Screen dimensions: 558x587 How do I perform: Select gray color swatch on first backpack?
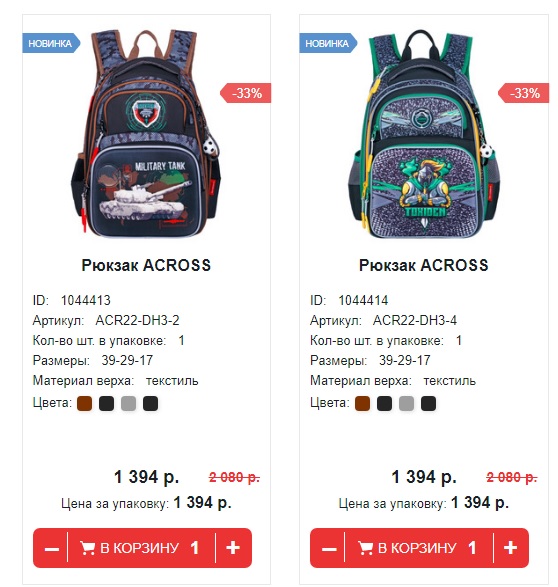coord(128,404)
